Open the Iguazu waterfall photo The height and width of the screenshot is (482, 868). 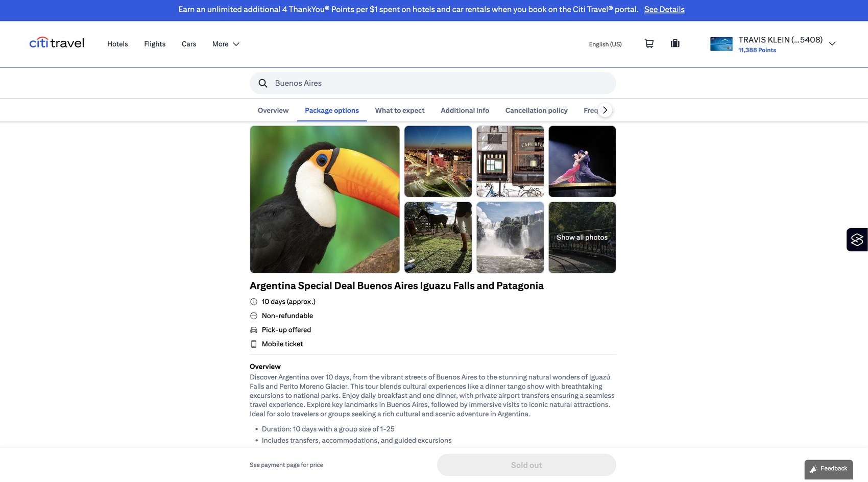(510, 237)
